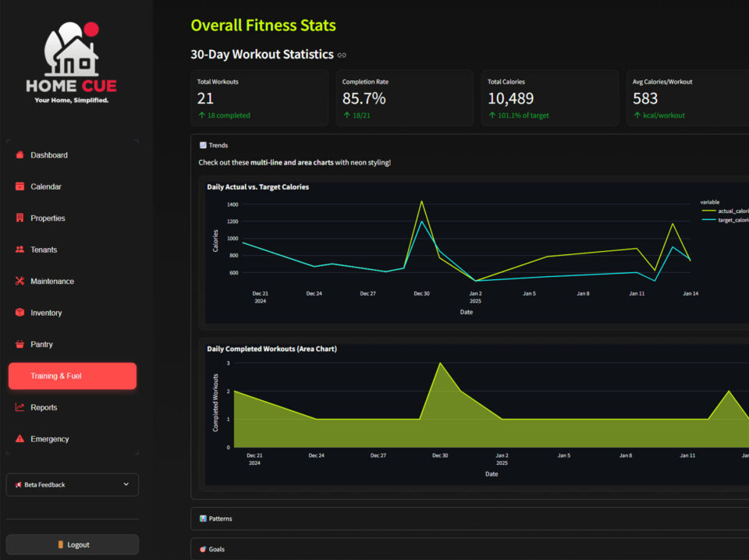Click the Calendar icon in sidebar
Image resolution: width=749 pixels, height=560 pixels.
(20, 186)
